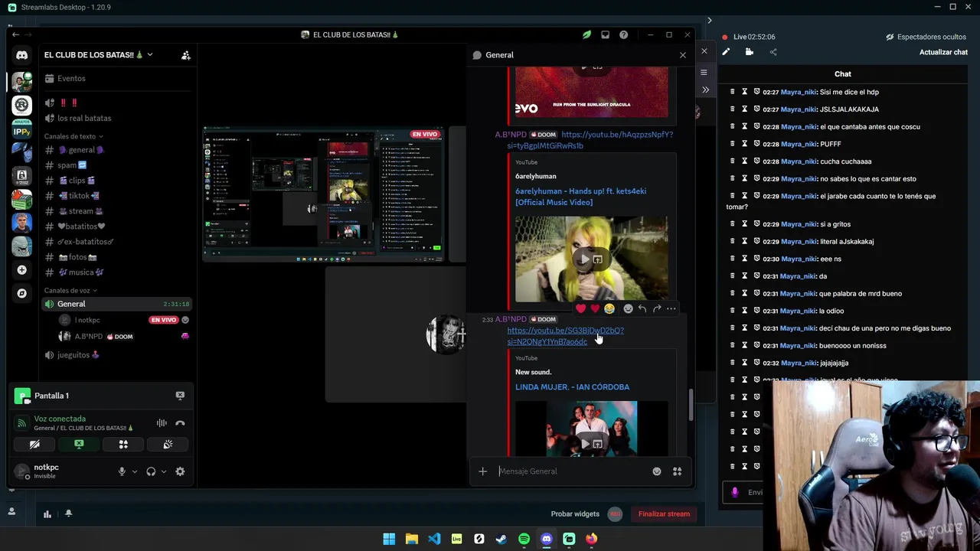Open the explore servers compass icon
This screenshot has width=980, height=551.
point(21,293)
